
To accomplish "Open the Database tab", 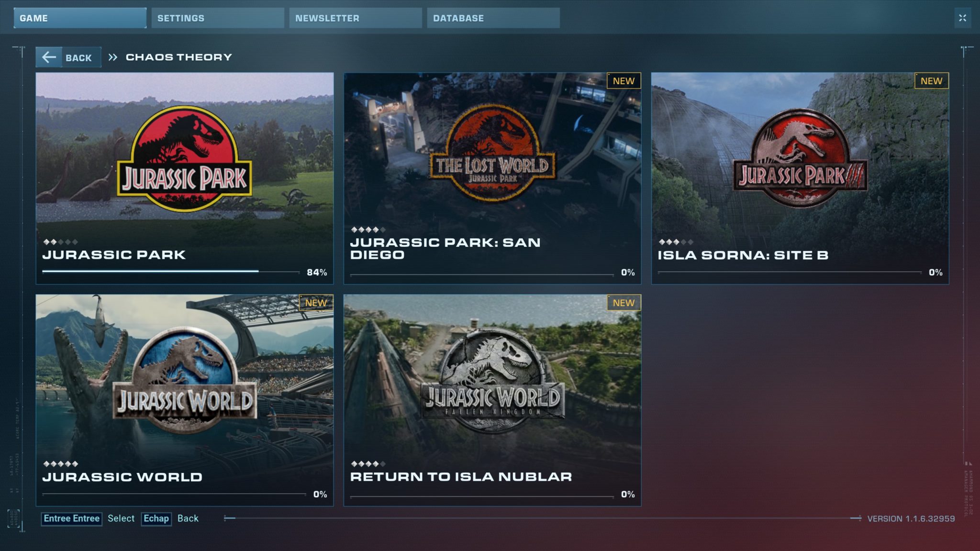I will 493,18.
